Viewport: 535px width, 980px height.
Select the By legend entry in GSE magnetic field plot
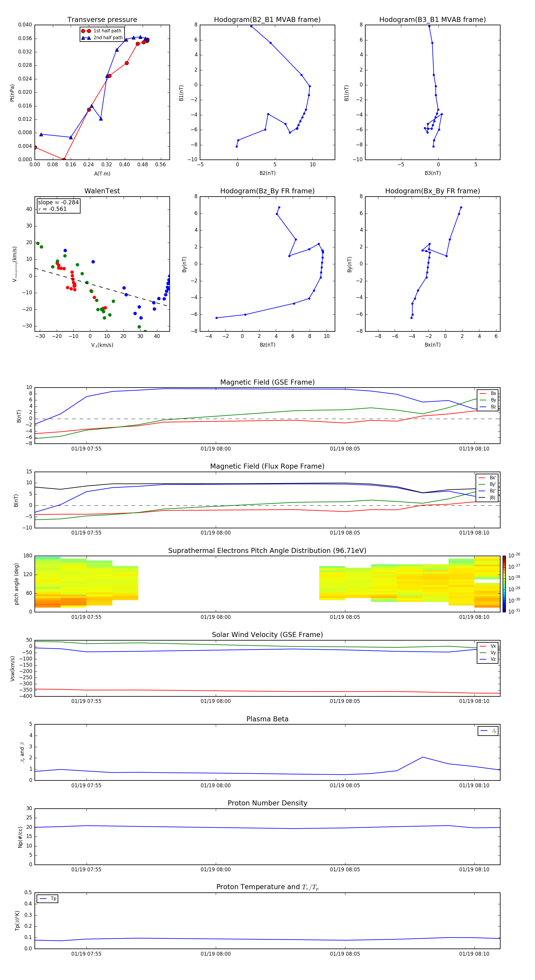pyautogui.click(x=488, y=400)
